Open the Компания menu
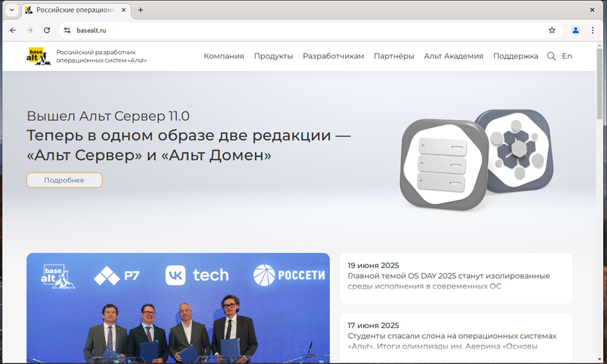The image size is (607, 364). (224, 56)
